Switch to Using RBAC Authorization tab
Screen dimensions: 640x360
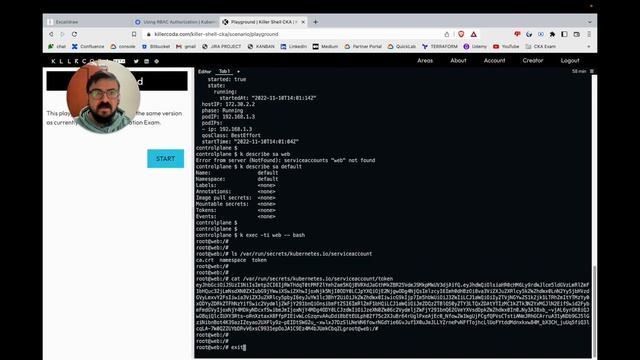point(176,22)
